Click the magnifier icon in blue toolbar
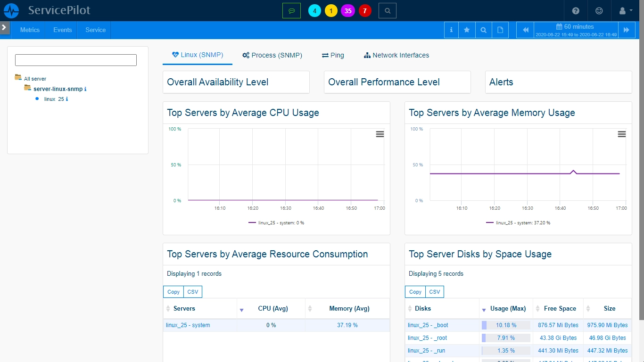 pos(483,30)
